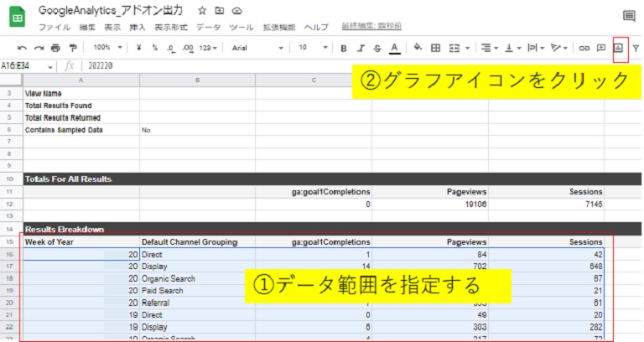
Task: Click the A16:E34 name box field
Action: tap(25, 65)
